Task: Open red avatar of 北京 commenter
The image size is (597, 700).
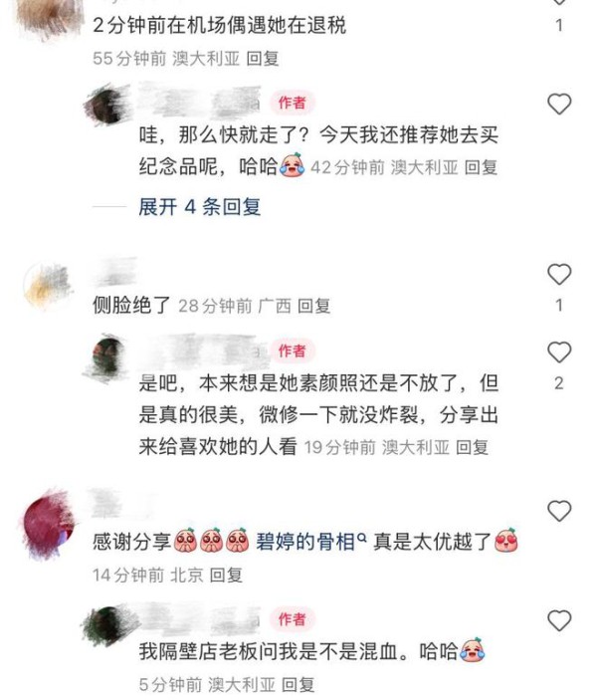Action: click(x=48, y=523)
